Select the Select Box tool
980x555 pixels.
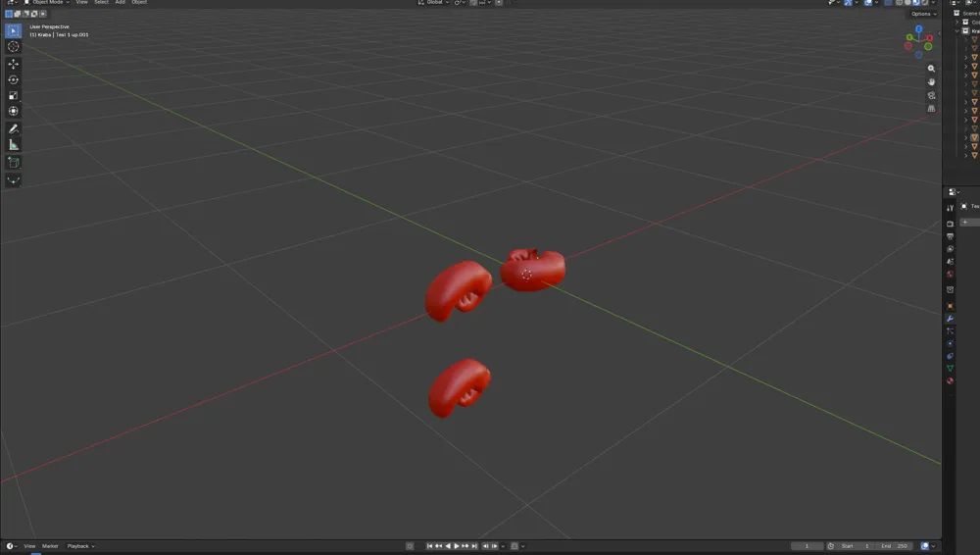pyautogui.click(x=13, y=30)
